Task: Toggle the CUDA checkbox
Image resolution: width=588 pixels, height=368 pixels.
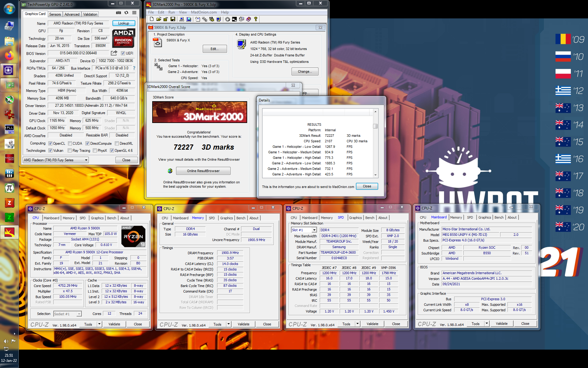Action: click(70, 144)
